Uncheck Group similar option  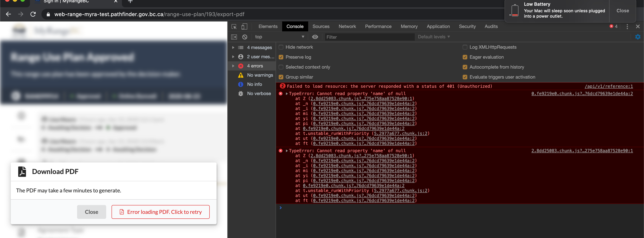click(281, 77)
